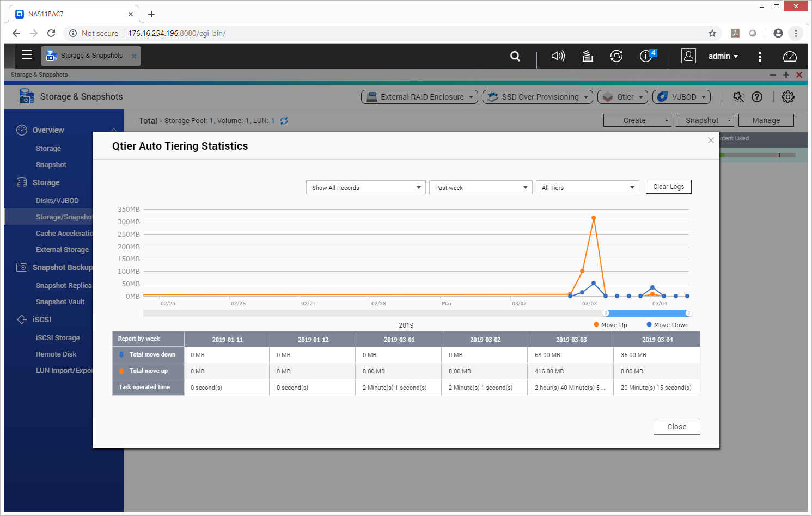This screenshot has height=516, width=812.
Task: Open the VJBOD dropdown
Action: coord(681,97)
